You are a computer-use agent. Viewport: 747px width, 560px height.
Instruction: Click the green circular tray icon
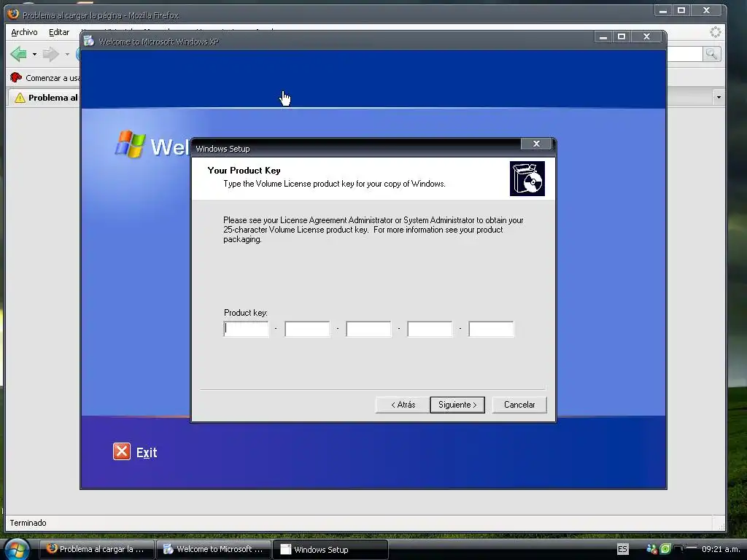[665, 549]
